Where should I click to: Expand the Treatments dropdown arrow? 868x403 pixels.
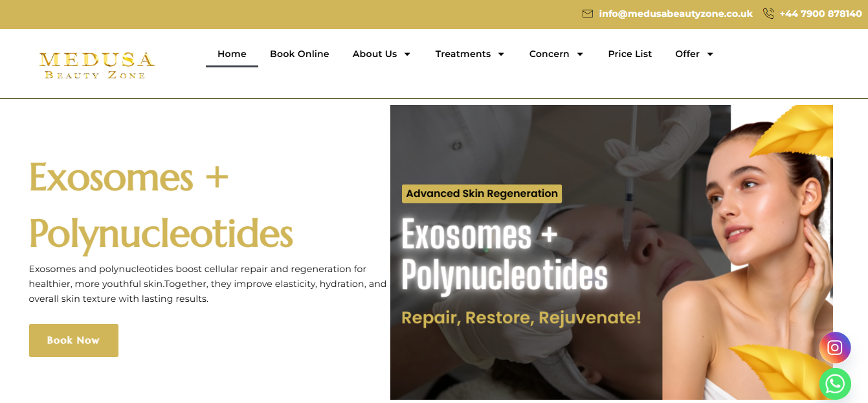[x=501, y=54]
